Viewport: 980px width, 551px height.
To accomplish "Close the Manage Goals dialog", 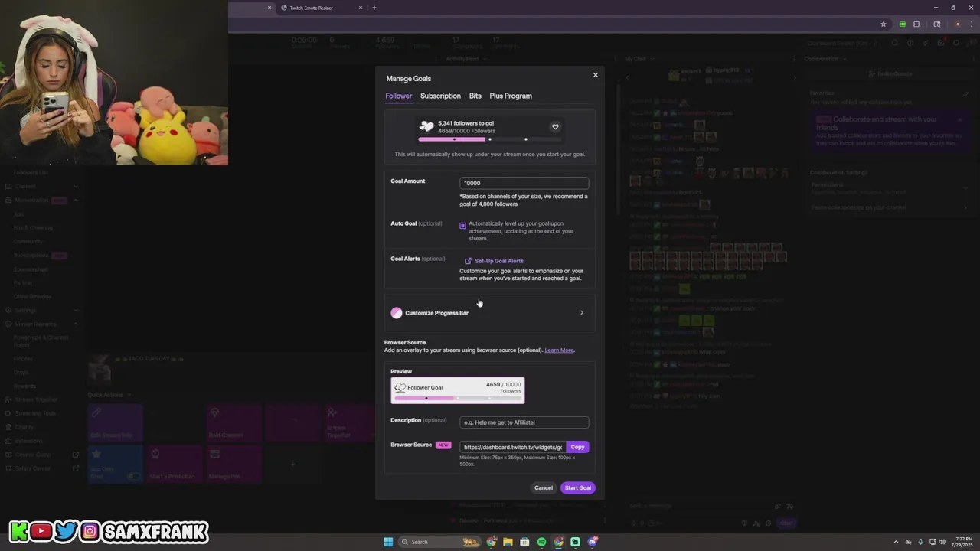I will pyautogui.click(x=595, y=75).
